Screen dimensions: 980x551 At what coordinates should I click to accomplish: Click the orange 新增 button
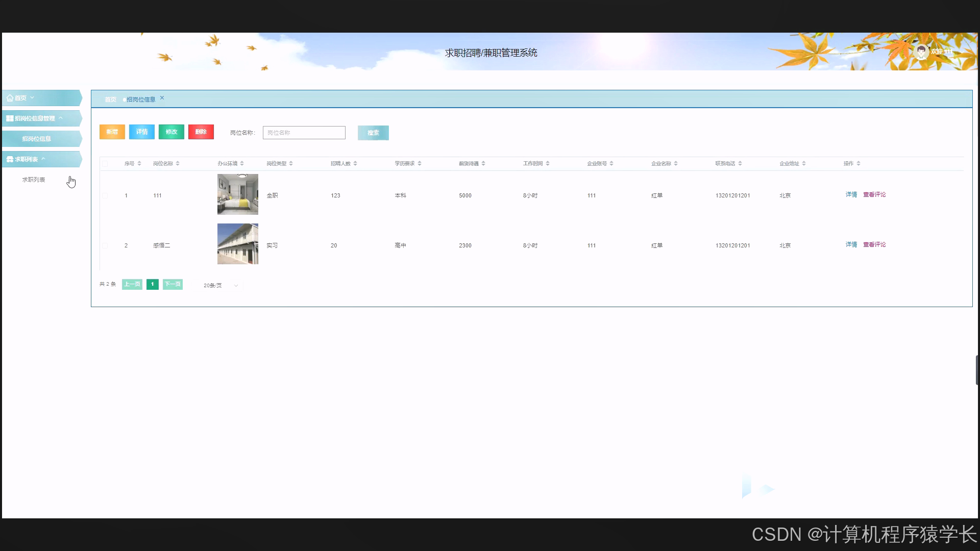click(112, 132)
